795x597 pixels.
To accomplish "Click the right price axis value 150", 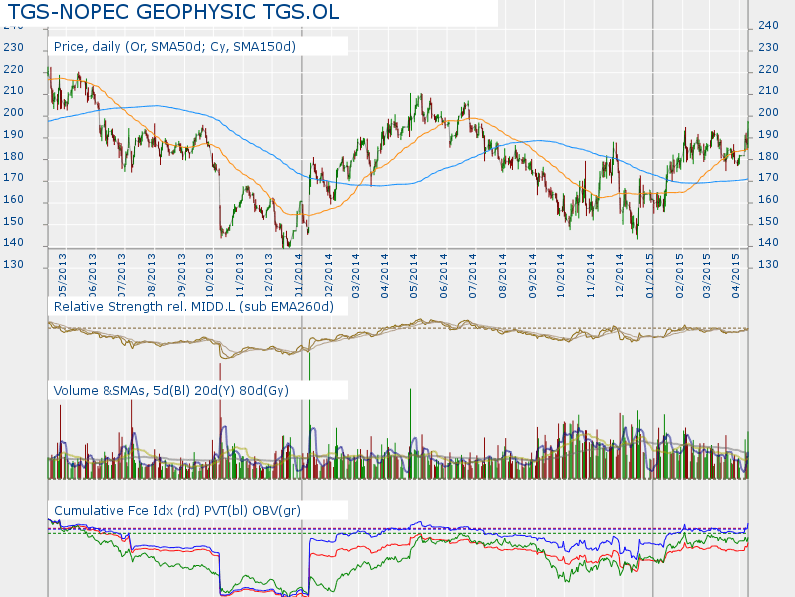I will click(768, 221).
